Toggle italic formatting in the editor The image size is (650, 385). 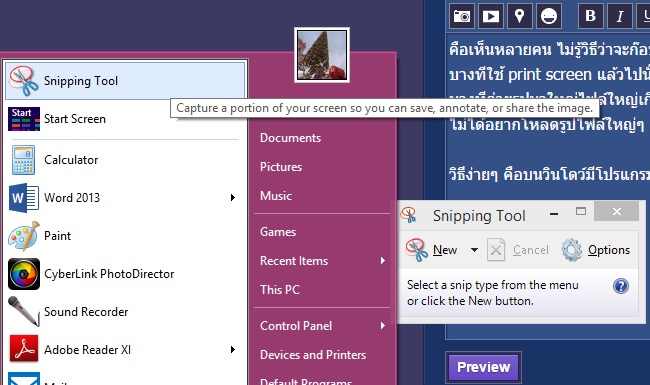(620, 16)
